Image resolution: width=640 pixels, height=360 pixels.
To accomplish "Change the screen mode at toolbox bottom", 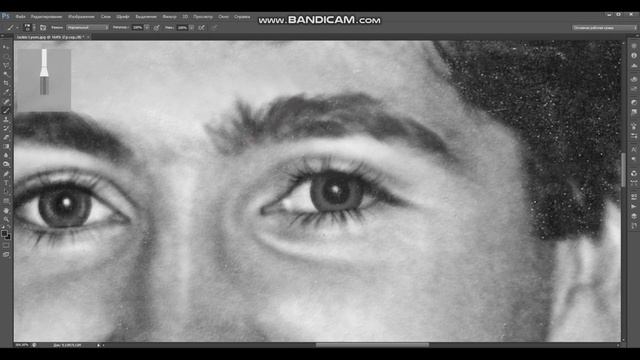I will [6, 254].
